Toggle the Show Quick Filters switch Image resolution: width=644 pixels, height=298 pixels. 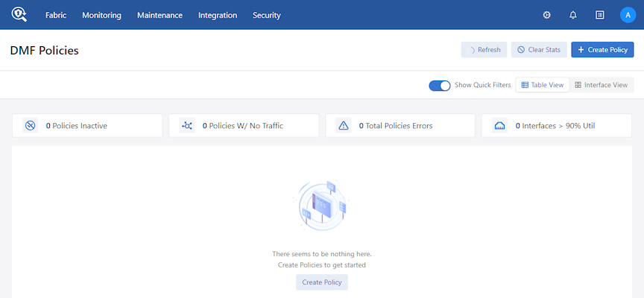[x=440, y=86]
